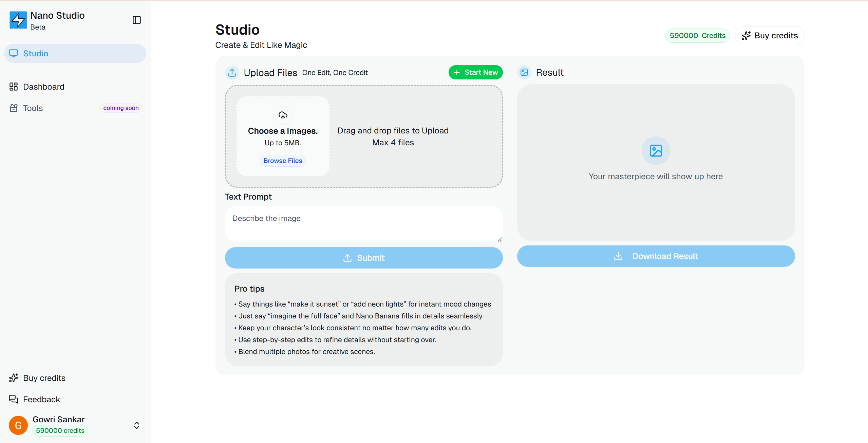The image size is (868, 443).
Task: Click the placeholder image icon in Result panel
Action: pyautogui.click(x=655, y=150)
